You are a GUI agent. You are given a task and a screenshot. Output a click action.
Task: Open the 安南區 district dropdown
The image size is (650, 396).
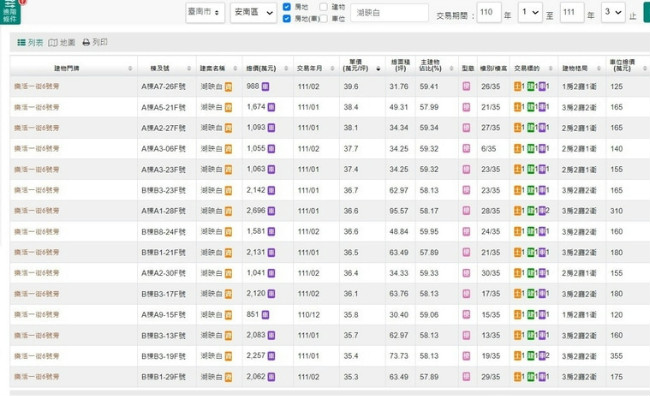(254, 12)
